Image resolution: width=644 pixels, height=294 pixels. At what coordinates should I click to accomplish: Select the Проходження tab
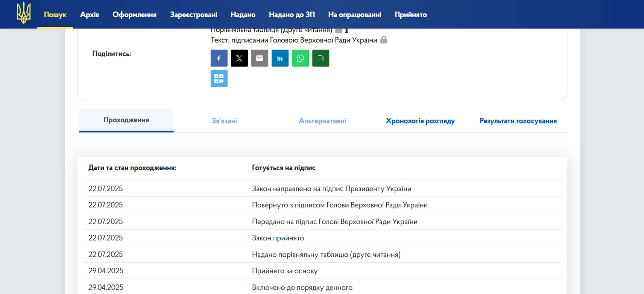(x=126, y=120)
